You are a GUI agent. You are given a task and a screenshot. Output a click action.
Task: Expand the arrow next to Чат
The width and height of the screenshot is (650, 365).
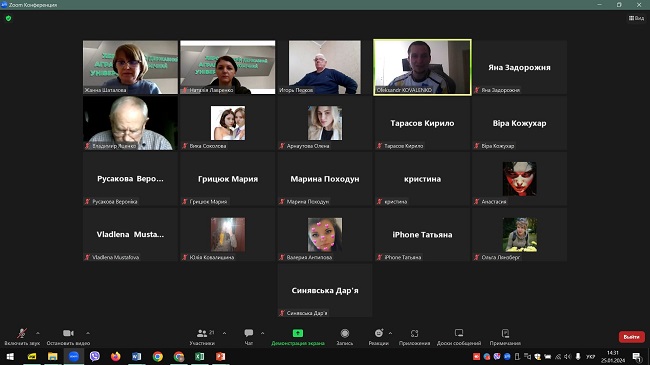coord(262,333)
